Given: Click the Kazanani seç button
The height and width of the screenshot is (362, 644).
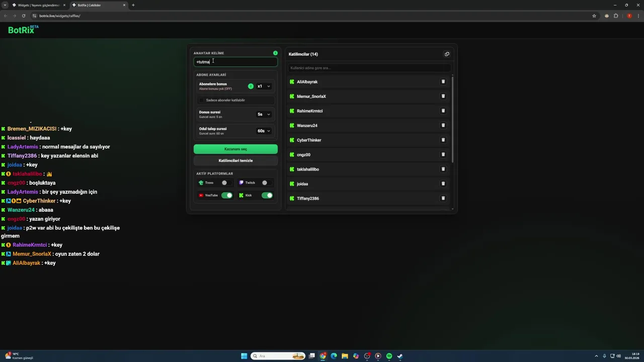Looking at the screenshot, I should click(235, 149).
